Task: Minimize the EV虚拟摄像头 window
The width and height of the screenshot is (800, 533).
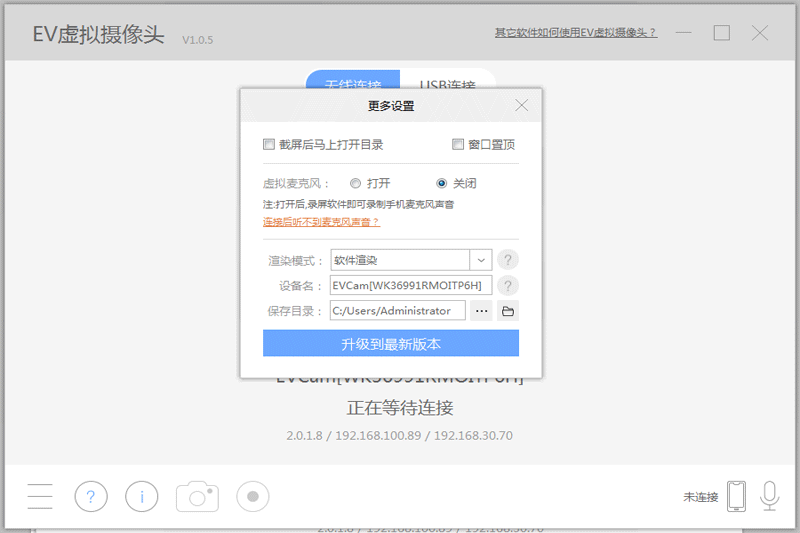Action: [683, 33]
